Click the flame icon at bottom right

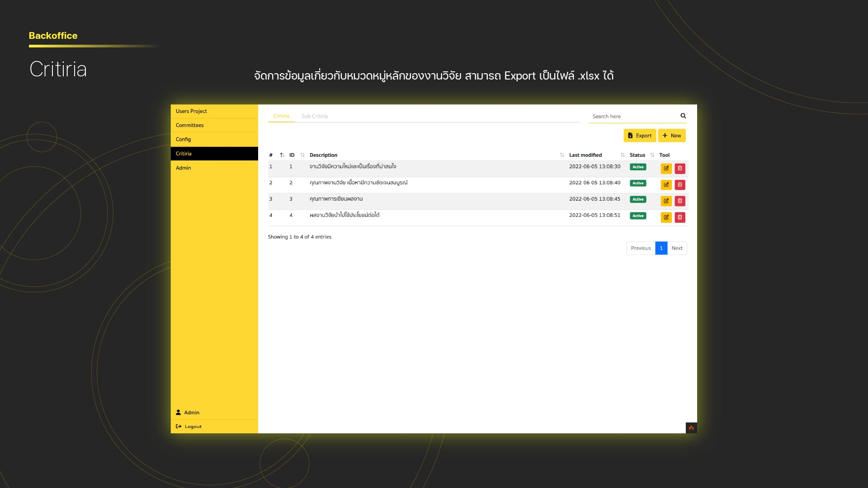(691, 427)
